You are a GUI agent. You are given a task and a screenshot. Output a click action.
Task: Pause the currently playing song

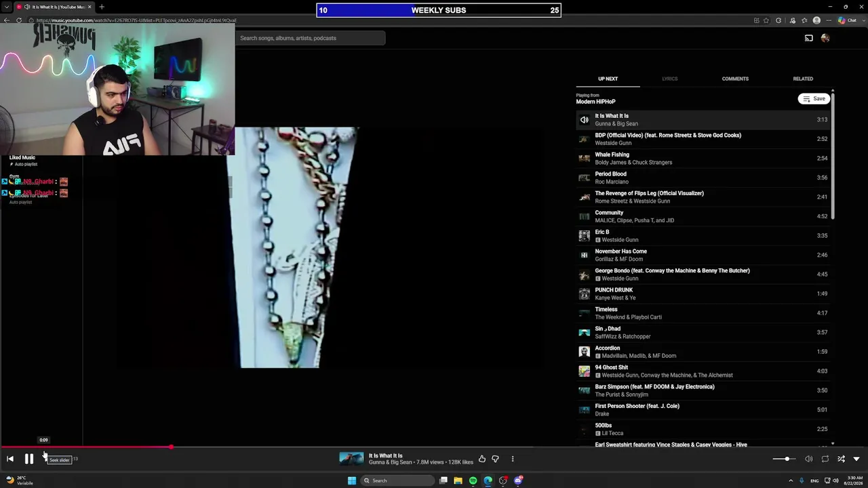pyautogui.click(x=29, y=459)
